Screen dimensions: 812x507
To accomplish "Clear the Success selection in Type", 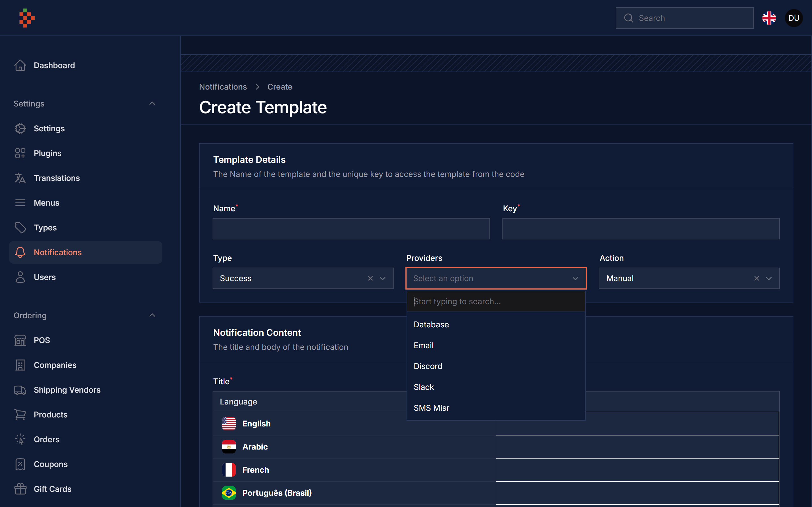I will pyautogui.click(x=370, y=278).
